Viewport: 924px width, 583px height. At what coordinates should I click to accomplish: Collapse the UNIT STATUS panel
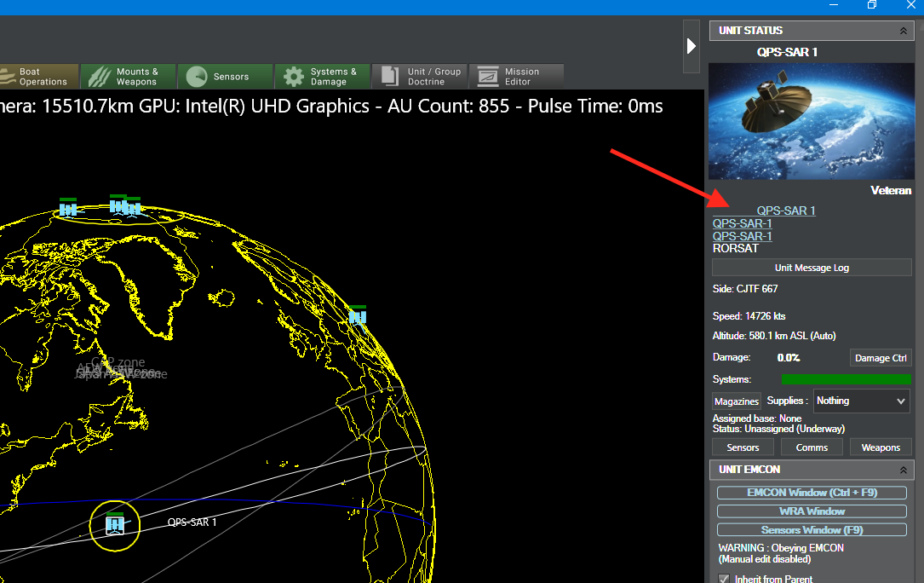tap(904, 31)
